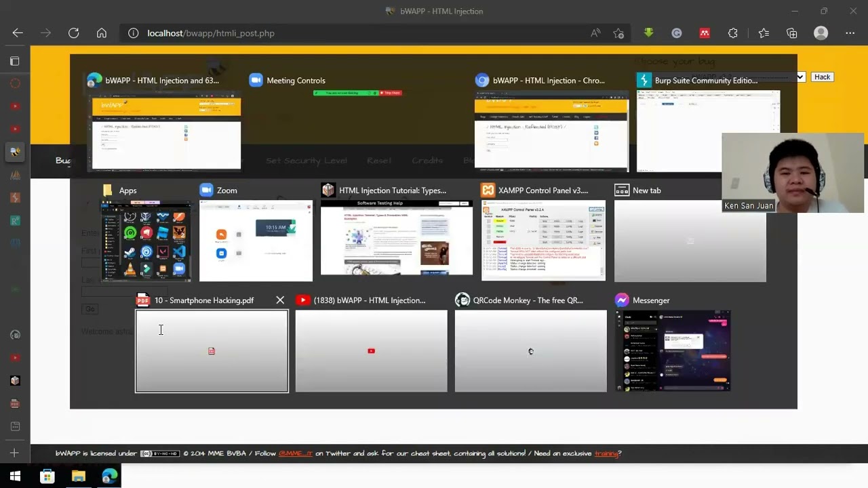Viewport: 868px width, 488px height.
Task: Open Edge Settings and more menu
Action: (x=850, y=33)
